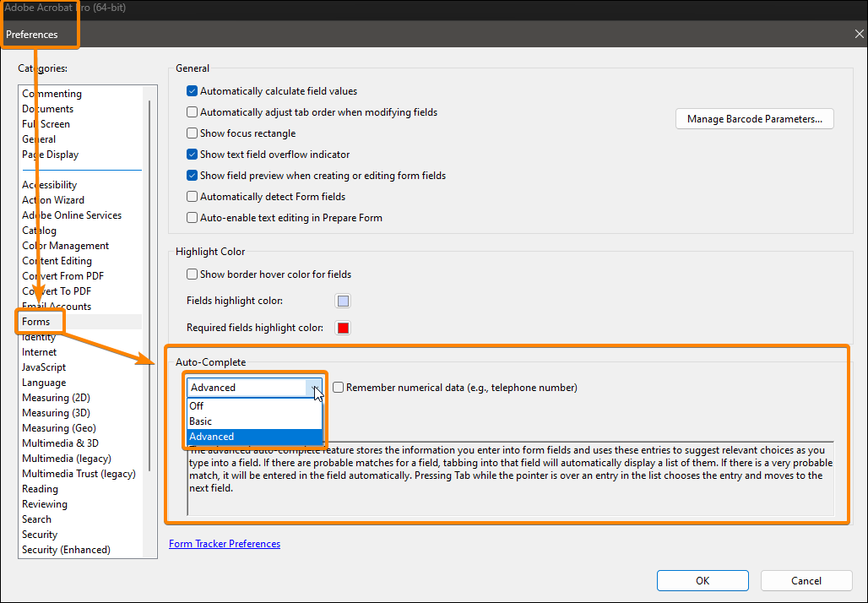Open the JavaScript preferences category

pyautogui.click(x=44, y=367)
